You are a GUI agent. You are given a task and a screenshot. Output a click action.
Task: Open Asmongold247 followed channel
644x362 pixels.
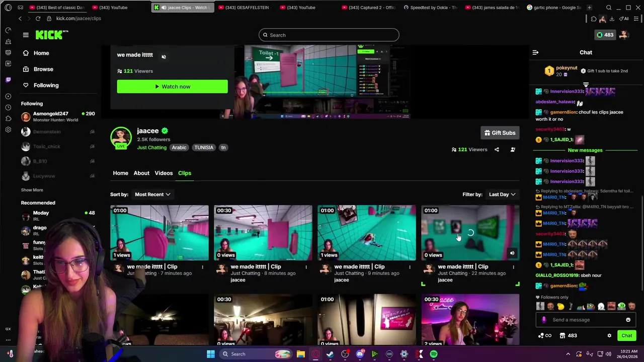tap(58, 117)
